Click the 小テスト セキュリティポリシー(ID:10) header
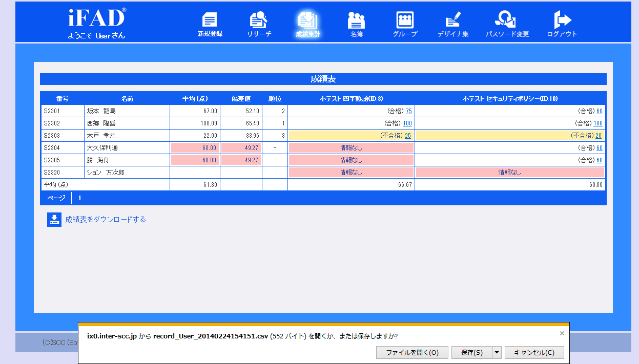Viewport: 639px width, 364px height. tap(510, 99)
